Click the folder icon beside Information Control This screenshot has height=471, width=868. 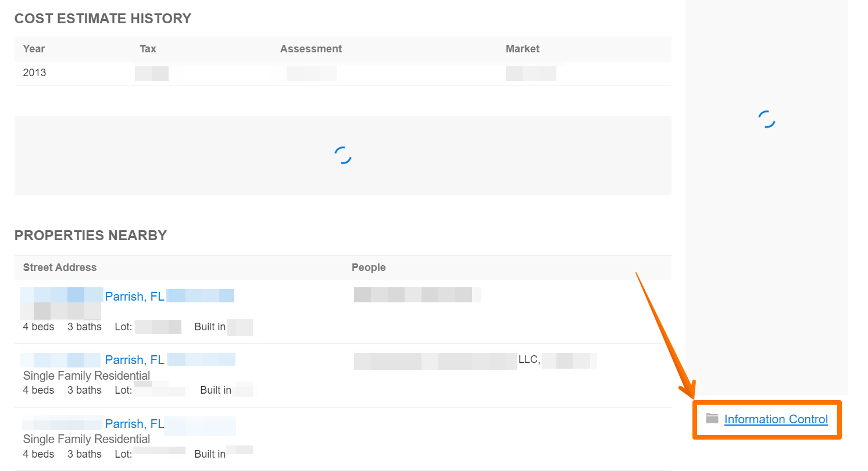click(x=712, y=419)
